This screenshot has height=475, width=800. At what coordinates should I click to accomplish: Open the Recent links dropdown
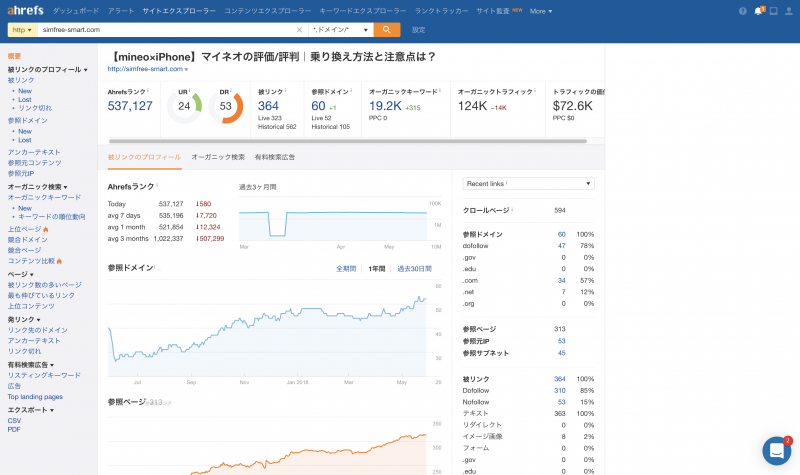coord(529,184)
